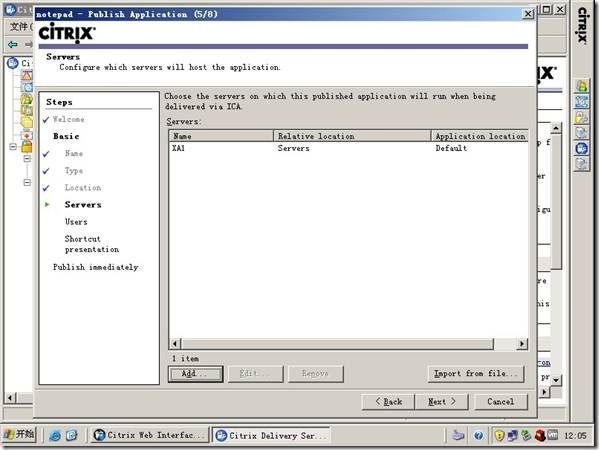Launch Internet Explorer from quick launch
Screen dimensions: 599x450
tap(55, 435)
